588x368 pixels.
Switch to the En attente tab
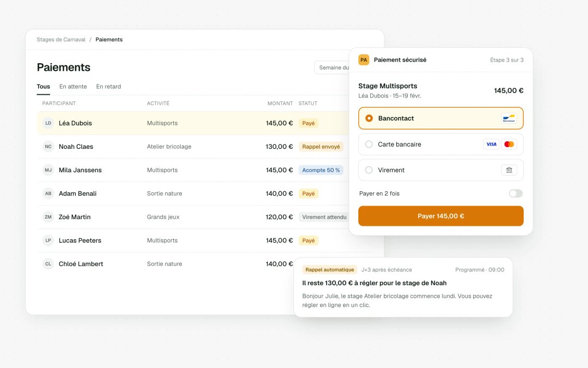(x=73, y=86)
